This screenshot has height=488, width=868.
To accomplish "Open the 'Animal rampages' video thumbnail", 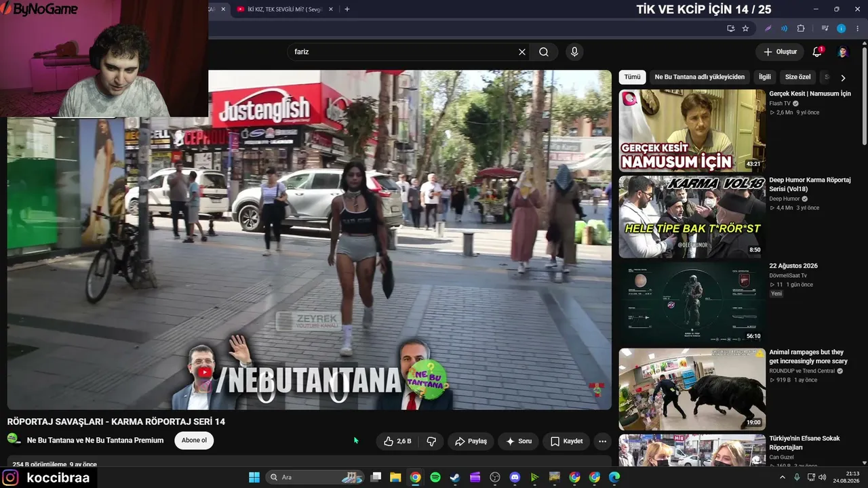I will pos(692,389).
